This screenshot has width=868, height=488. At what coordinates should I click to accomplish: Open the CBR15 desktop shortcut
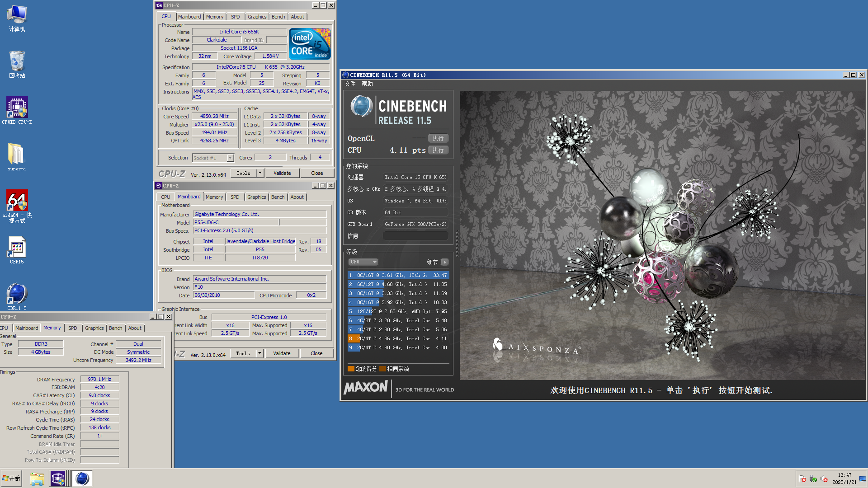pyautogui.click(x=17, y=250)
